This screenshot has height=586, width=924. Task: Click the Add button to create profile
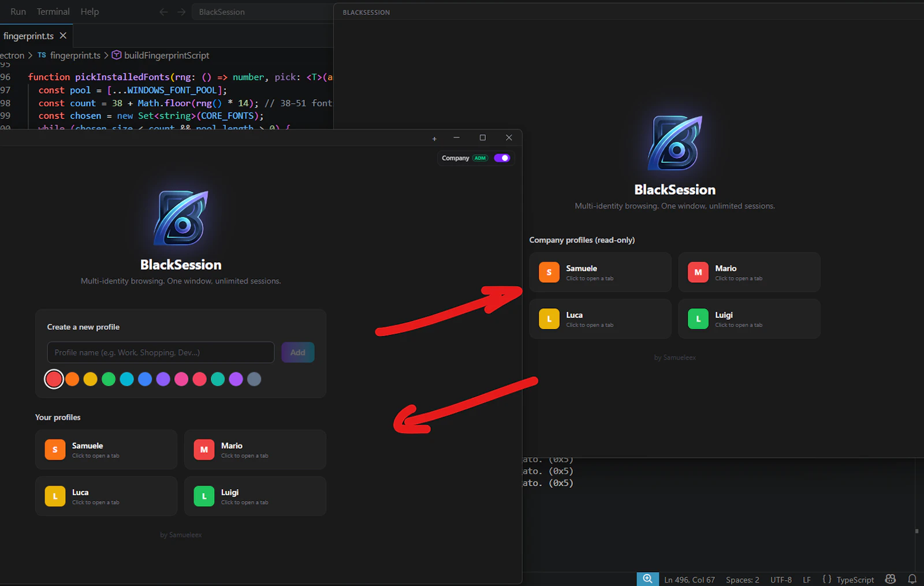click(298, 352)
